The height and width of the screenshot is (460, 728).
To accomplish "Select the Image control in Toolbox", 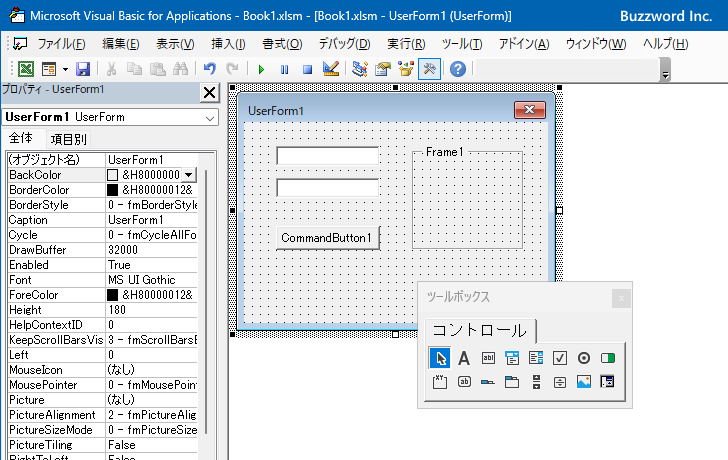I will (x=584, y=382).
